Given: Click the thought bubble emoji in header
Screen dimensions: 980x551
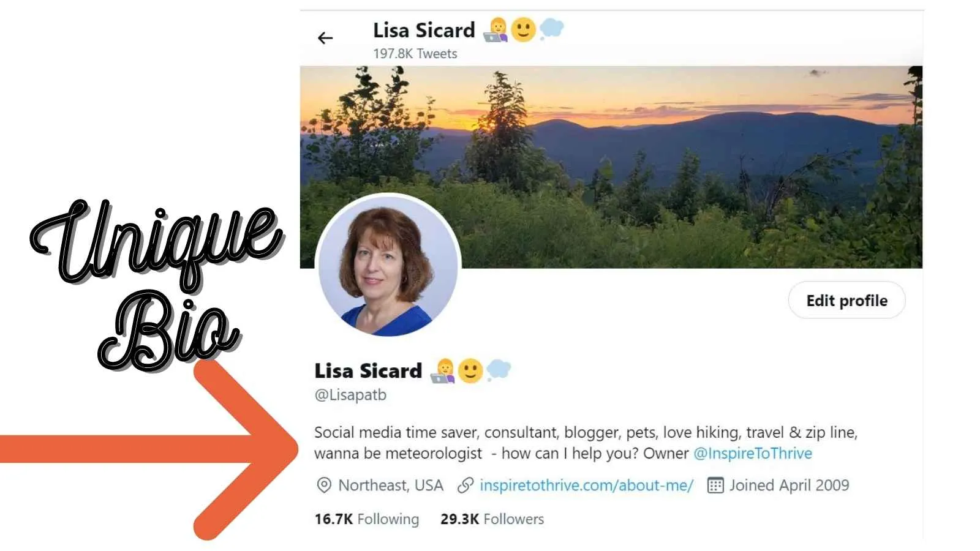Looking at the screenshot, I should (x=551, y=28).
